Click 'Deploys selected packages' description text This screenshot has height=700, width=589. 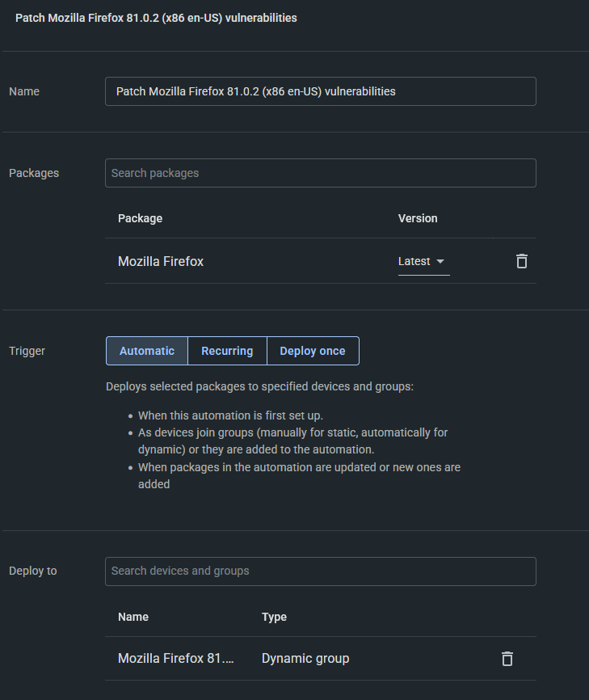(259, 386)
